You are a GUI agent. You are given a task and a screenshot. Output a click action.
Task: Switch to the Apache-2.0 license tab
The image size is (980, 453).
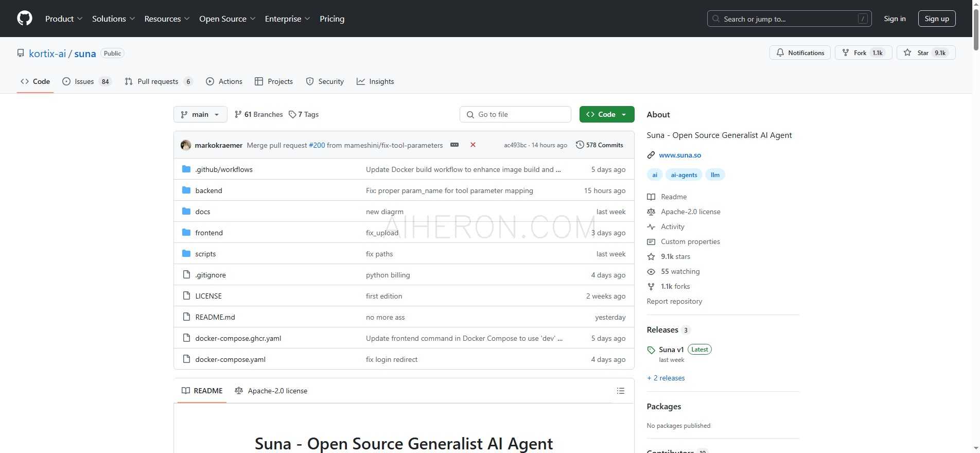271,391
